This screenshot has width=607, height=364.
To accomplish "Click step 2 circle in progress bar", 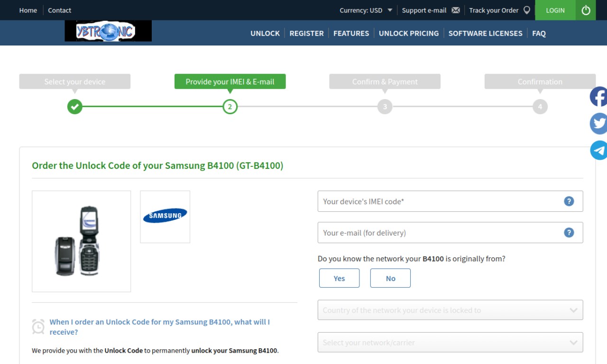I will [230, 107].
